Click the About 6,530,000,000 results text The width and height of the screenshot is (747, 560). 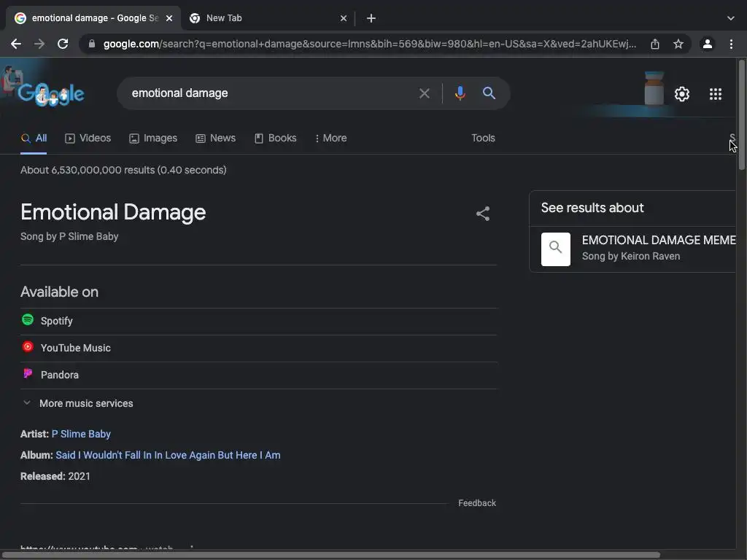(x=123, y=170)
